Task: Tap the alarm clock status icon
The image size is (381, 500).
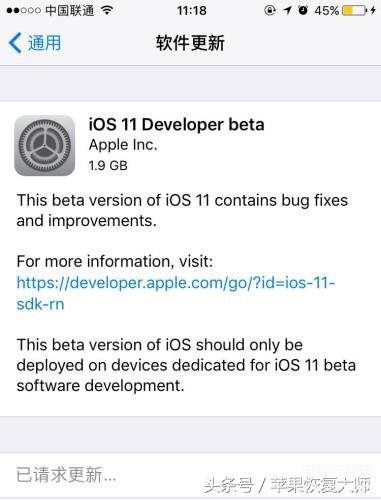Action: 303,10
